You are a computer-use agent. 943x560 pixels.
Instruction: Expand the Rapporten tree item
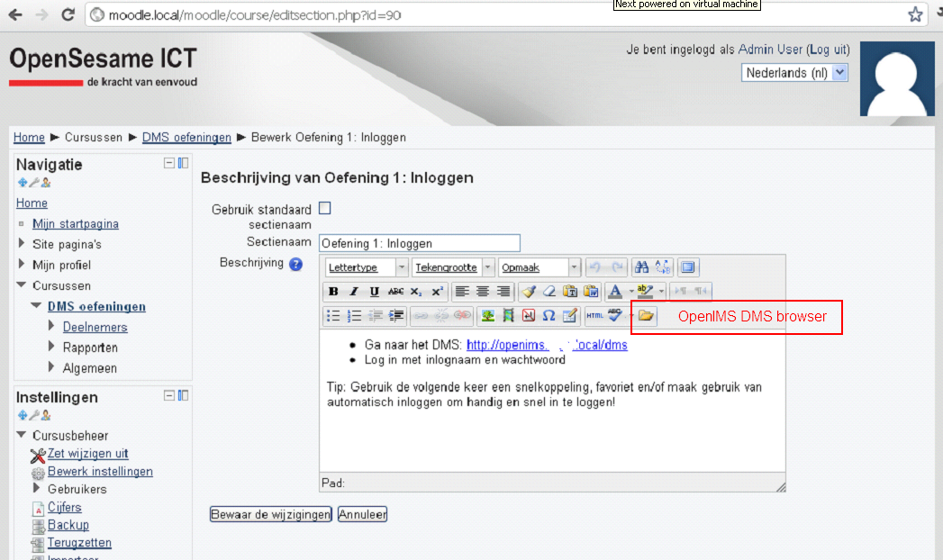(x=52, y=347)
